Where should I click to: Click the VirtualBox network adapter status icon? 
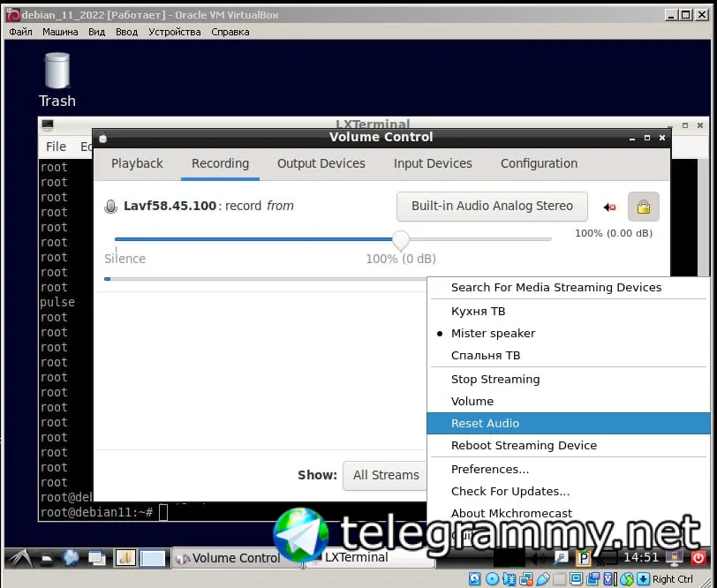point(526,579)
